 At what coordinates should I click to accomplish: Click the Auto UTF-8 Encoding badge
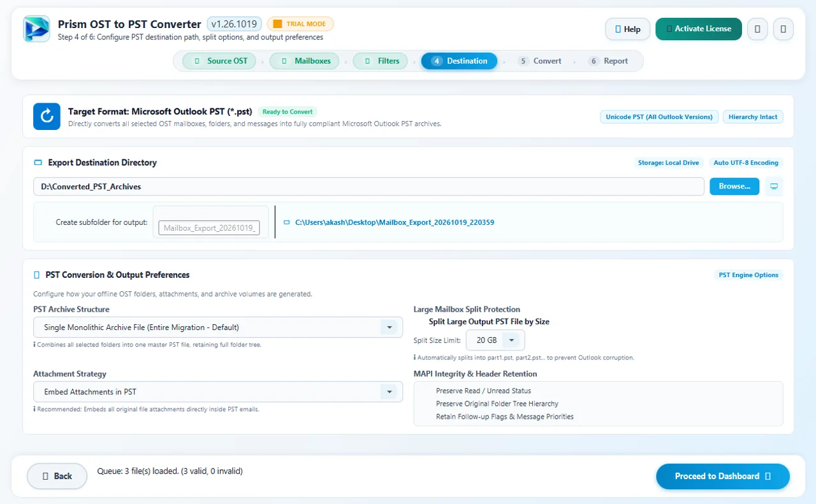(x=746, y=163)
